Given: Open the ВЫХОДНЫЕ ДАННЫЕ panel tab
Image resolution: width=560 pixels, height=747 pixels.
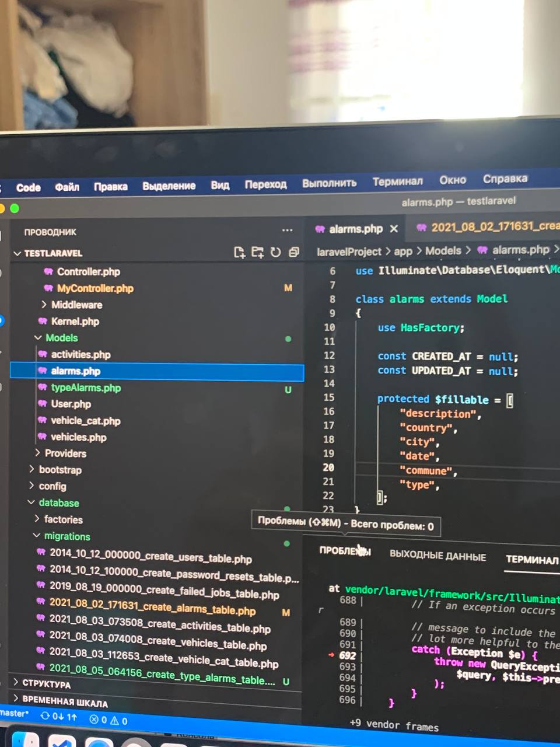Looking at the screenshot, I should point(437,556).
